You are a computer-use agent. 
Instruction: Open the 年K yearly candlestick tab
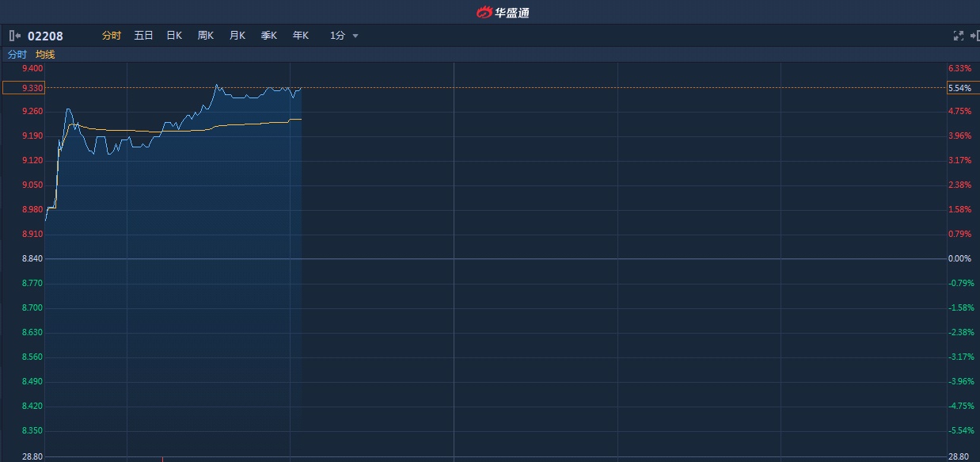301,36
